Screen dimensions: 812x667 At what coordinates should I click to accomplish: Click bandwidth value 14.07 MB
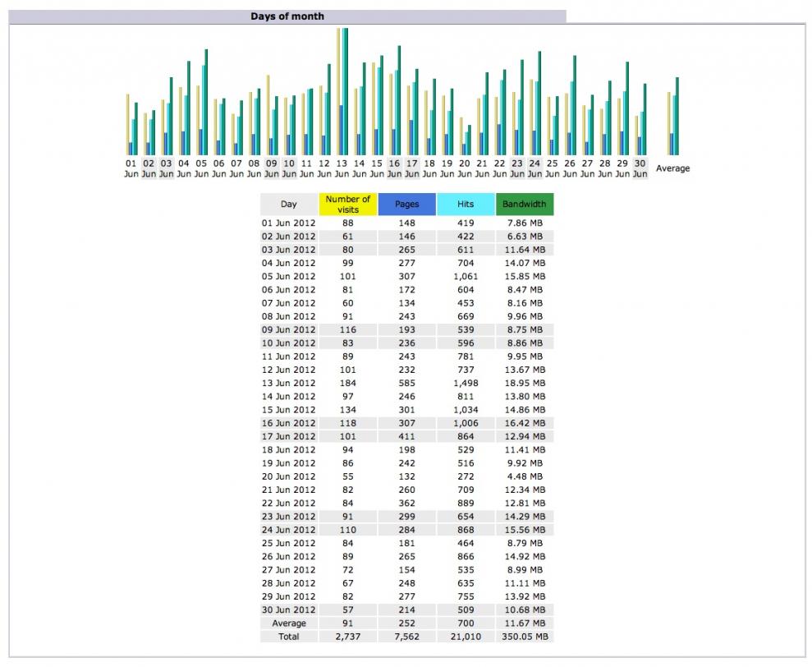click(x=525, y=263)
